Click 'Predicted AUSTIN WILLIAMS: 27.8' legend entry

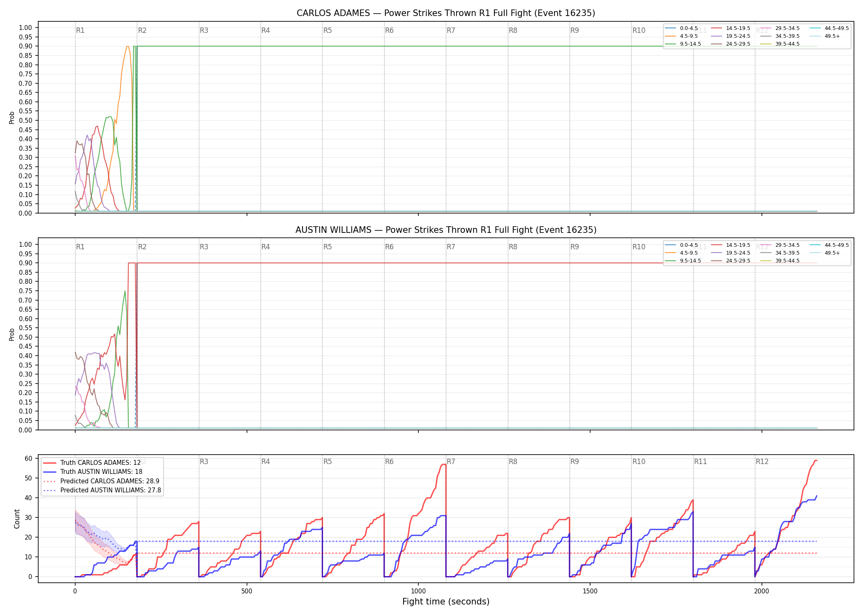102,490
